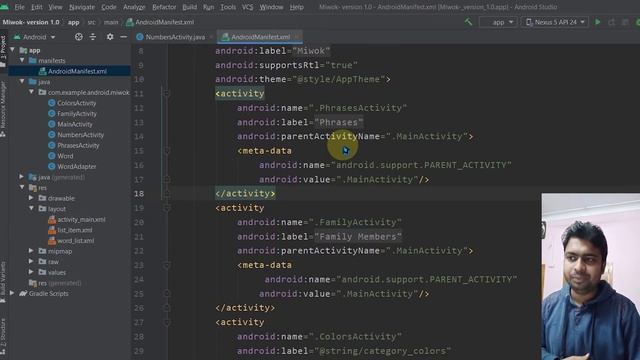The height and width of the screenshot is (360, 640).
Task: Collapse com.example.android.miwok package
Action: (x=31, y=92)
